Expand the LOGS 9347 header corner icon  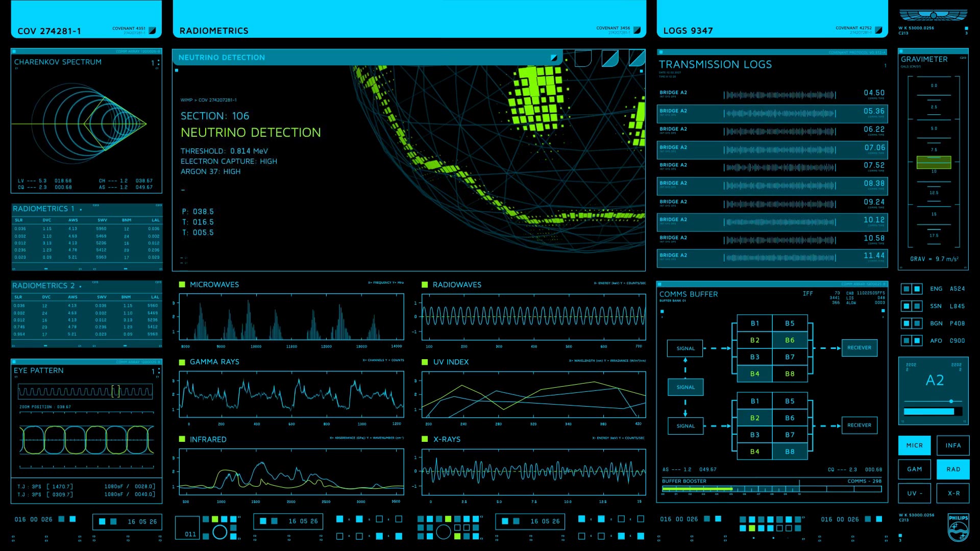[x=878, y=31]
